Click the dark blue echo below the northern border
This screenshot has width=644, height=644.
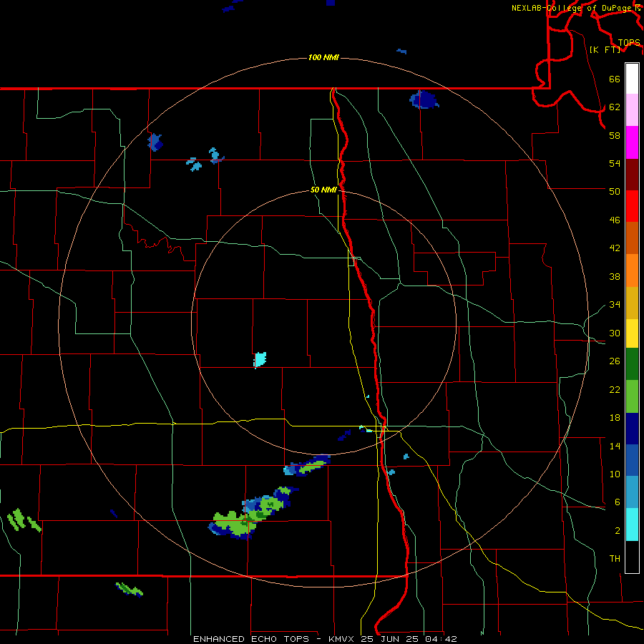click(424, 99)
